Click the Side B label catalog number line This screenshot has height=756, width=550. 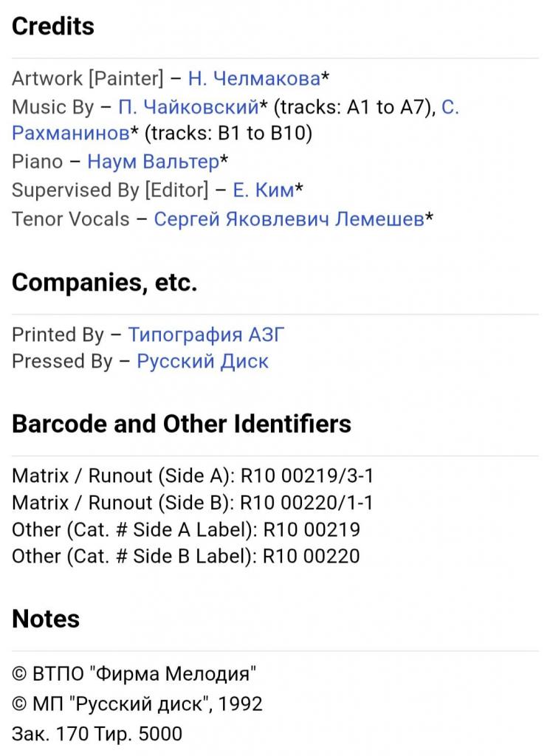pos(186,557)
